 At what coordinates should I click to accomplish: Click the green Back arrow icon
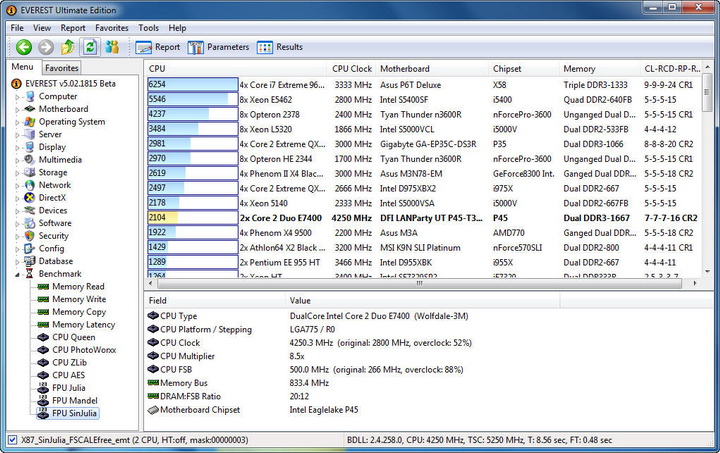[24, 47]
